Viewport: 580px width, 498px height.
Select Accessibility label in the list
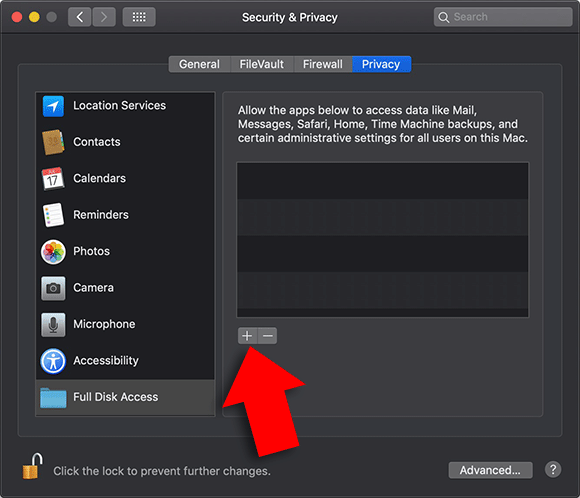(106, 361)
